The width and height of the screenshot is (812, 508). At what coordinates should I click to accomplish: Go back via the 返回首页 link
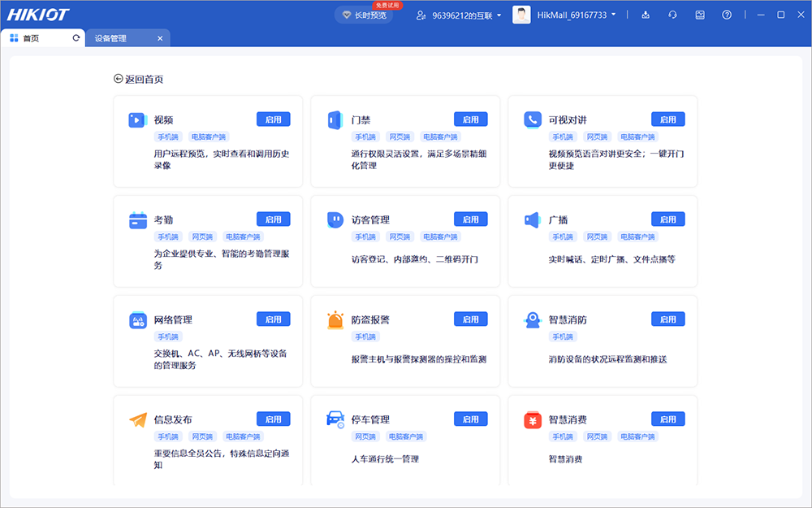(x=139, y=80)
